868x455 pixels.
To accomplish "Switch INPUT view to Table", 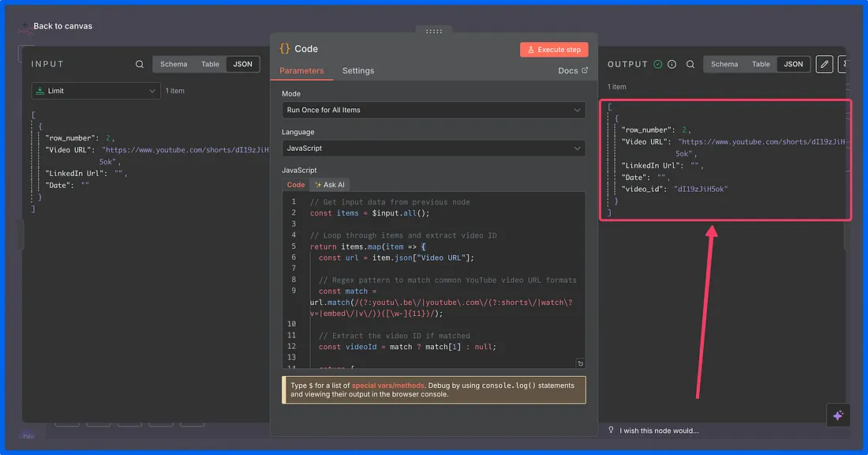I will pos(210,64).
